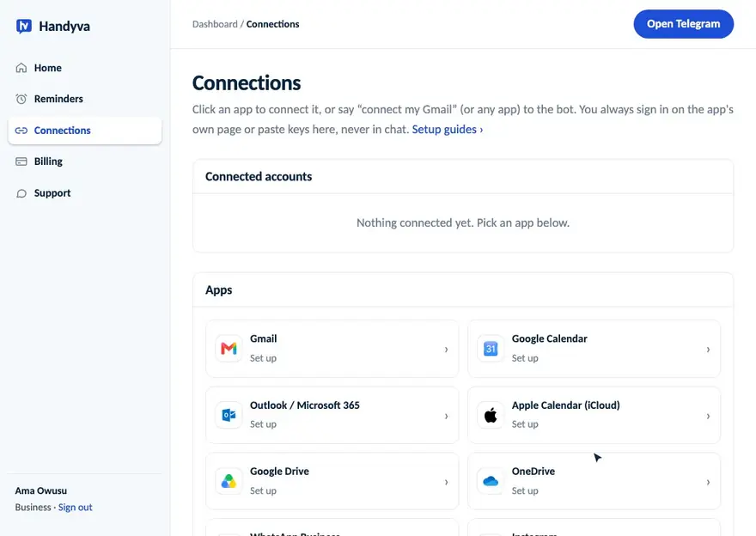Click the Outlook app icon

[x=229, y=415]
